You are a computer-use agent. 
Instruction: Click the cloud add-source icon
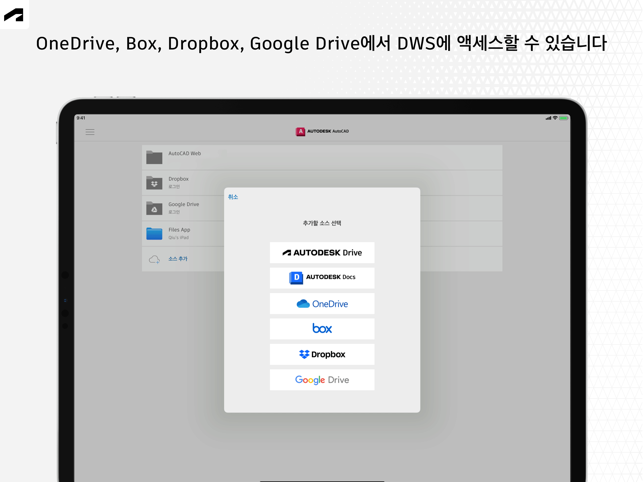click(154, 259)
